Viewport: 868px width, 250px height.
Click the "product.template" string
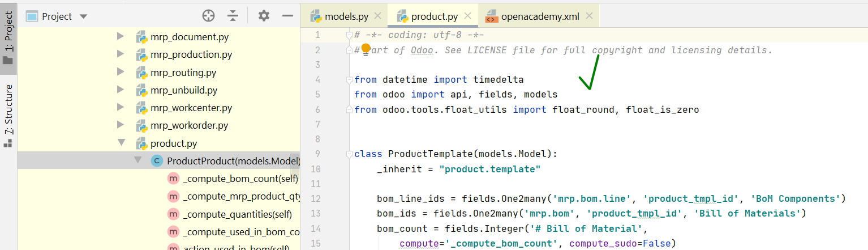click(x=490, y=169)
